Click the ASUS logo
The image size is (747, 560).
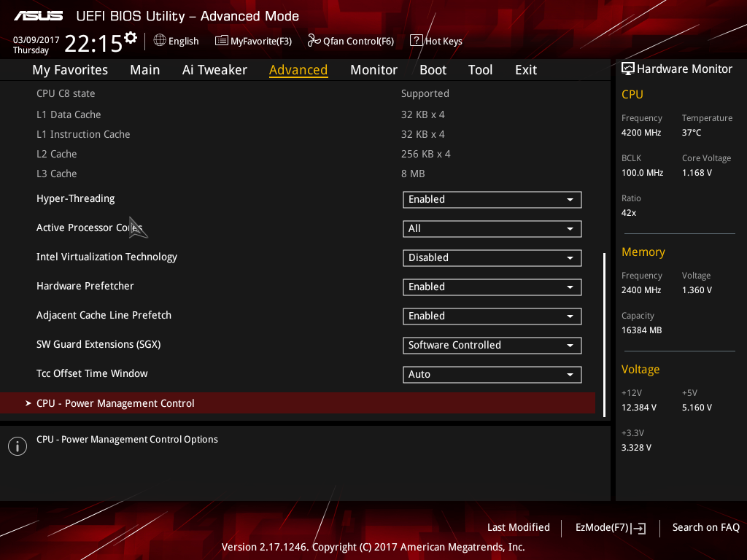[x=38, y=16]
